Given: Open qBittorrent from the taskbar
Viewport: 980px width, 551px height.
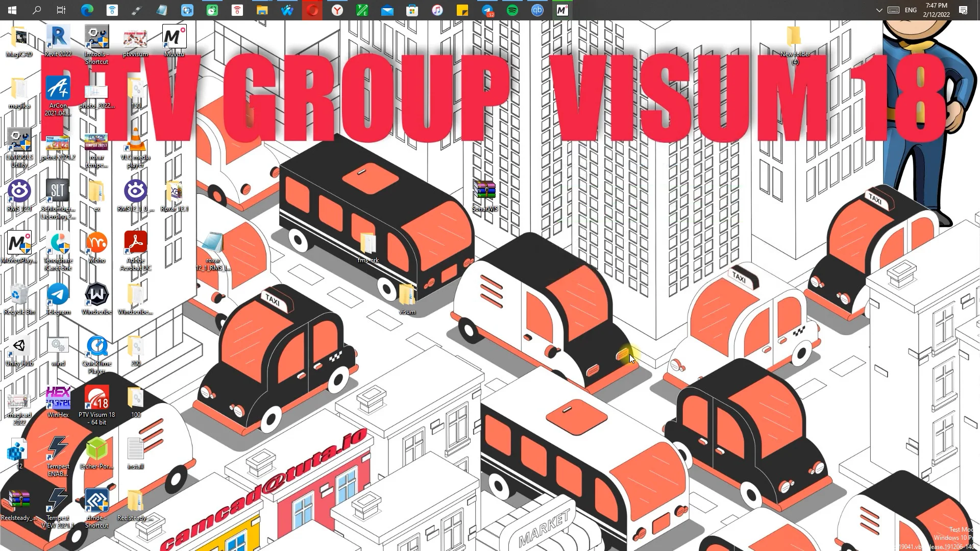Looking at the screenshot, I should tap(537, 10).
